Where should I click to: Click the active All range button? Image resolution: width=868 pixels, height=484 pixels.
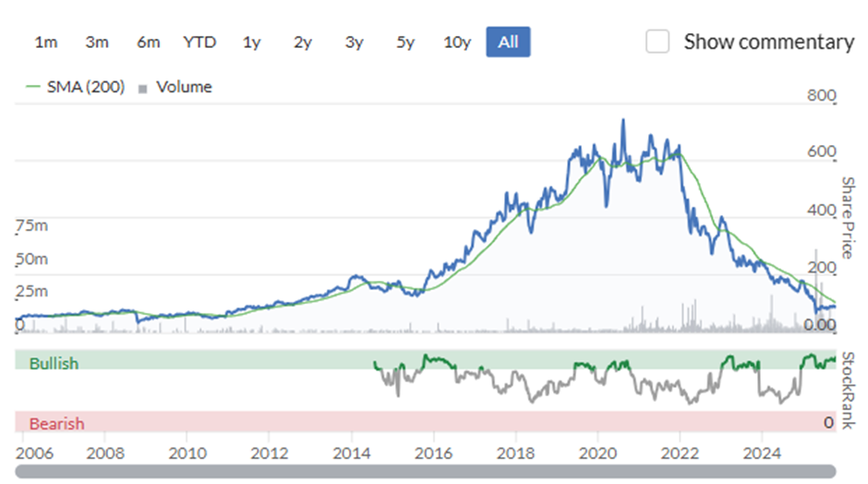[508, 42]
